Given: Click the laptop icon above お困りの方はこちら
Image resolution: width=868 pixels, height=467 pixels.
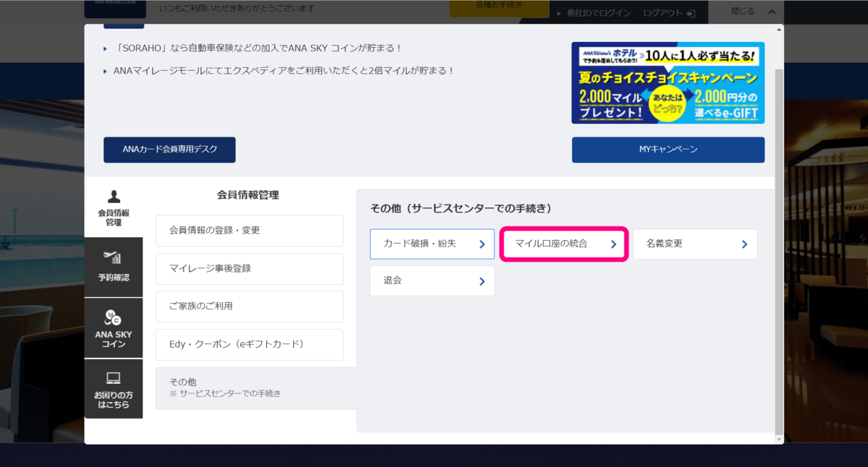Looking at the screenshot, I should 113,378.
